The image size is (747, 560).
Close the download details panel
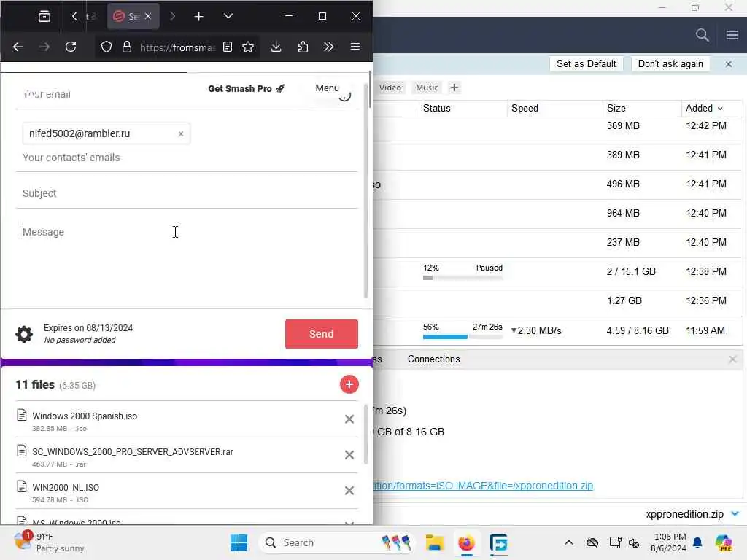click(x=732, y=359)
